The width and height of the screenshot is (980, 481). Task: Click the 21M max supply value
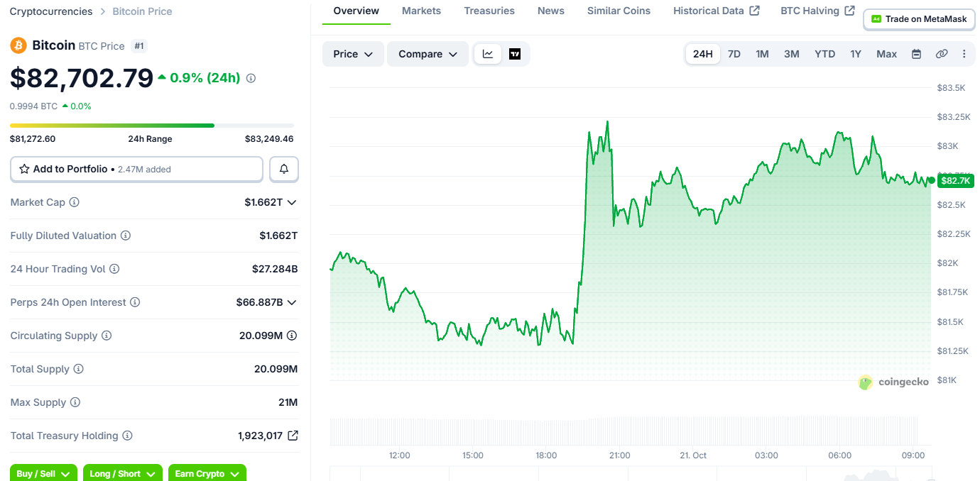click(288, 402)
